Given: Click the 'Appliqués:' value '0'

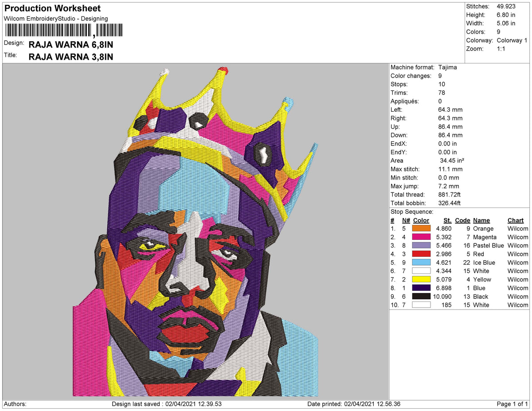Looking at the screenshot, I should (x=440, y=101).
